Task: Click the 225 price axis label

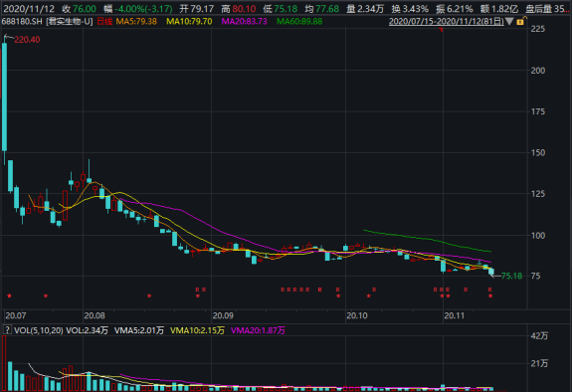Action: pos(537,29)
